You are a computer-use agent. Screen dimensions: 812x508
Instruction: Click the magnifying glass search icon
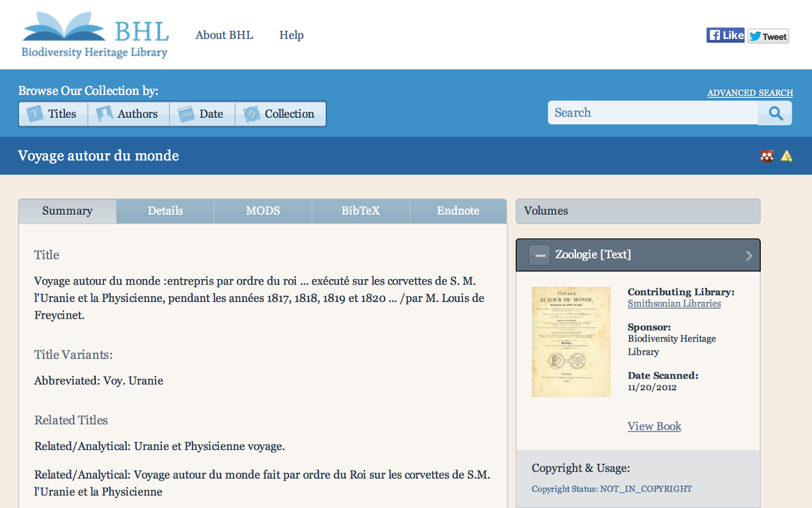point(775,113)
